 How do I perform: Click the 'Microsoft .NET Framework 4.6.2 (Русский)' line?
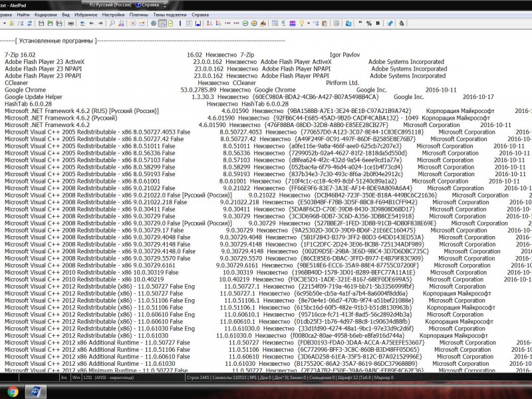(x=61, y=118)
